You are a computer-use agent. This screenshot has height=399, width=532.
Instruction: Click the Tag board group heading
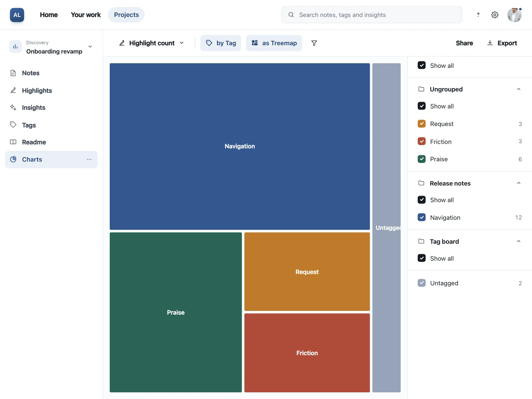[444, 241]
